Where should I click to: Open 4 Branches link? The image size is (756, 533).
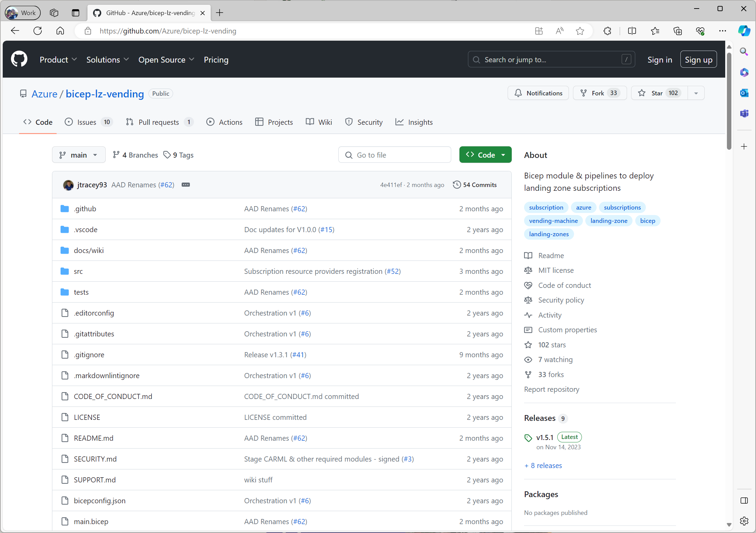click(x=135, y=155)
